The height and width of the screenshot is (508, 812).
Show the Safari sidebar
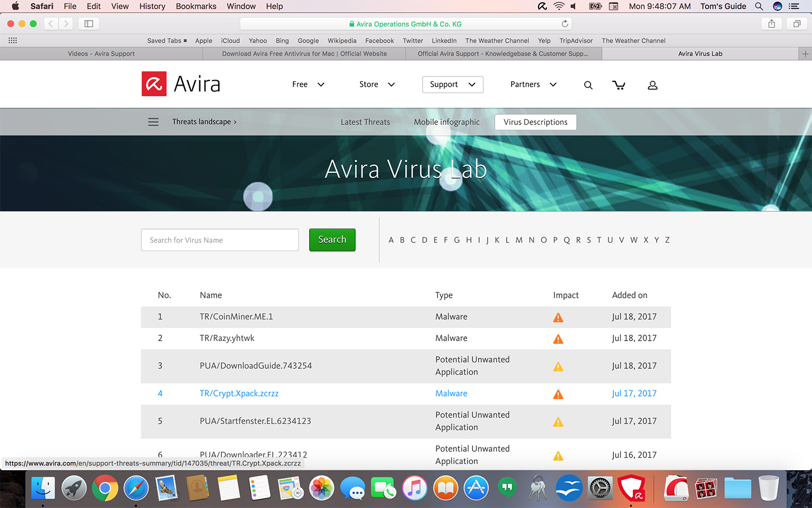click(x=89, y=24)
